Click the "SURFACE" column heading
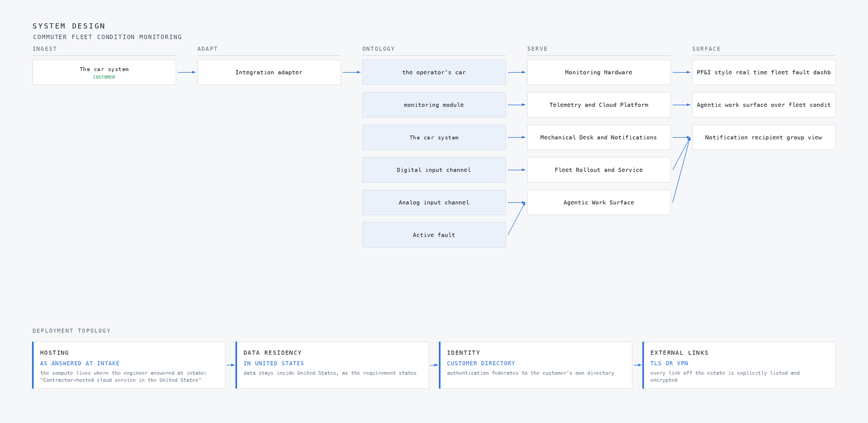The height and width of the screenshot is (423, 868). (706, 49)
